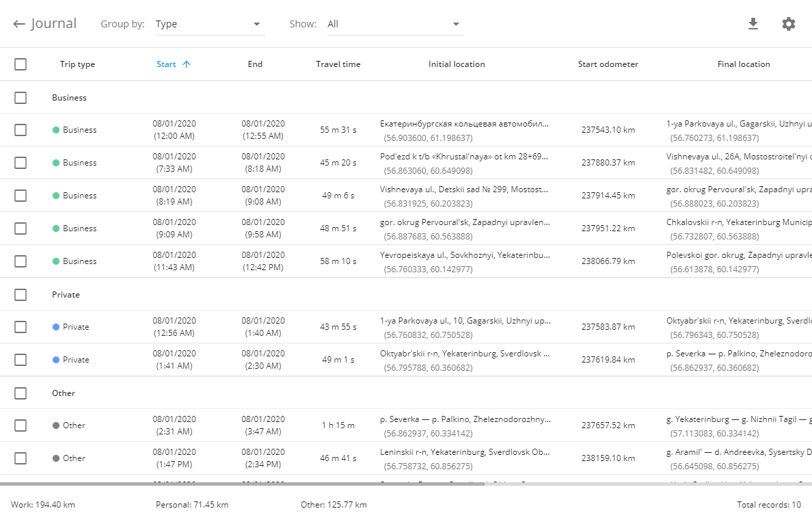Click Other: 125.77 km summary
Viewport: 812px width, 524px height.
[x=334, y=505]
